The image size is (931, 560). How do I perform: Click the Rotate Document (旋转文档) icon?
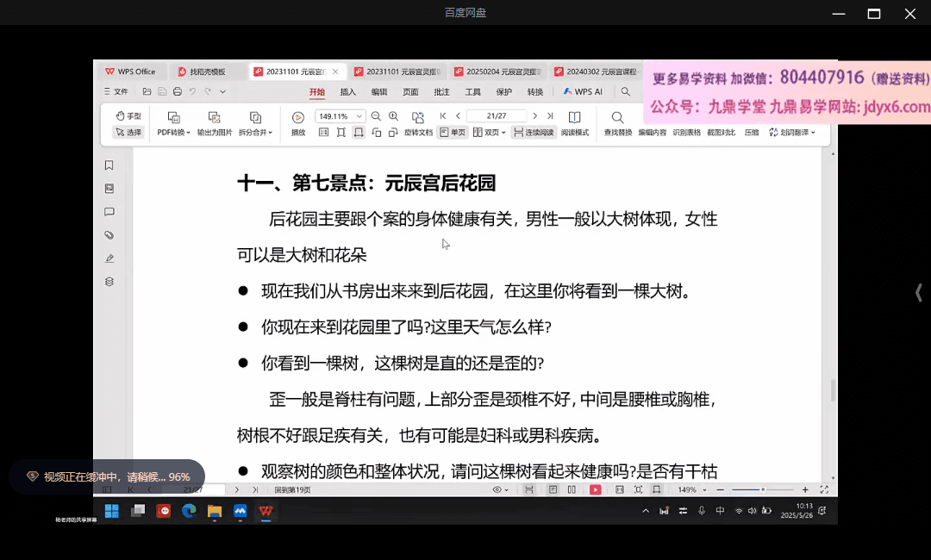(418, 117)
